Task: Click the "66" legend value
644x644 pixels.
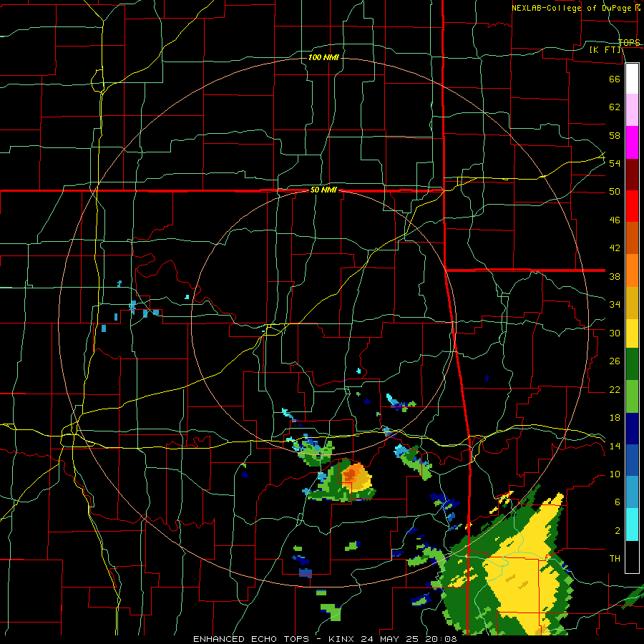Action: (615, 79)
